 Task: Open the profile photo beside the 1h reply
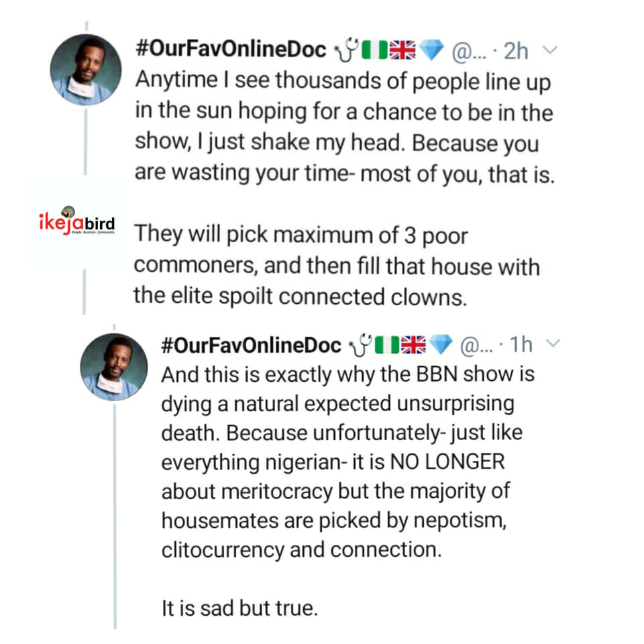tap(113, 366)
